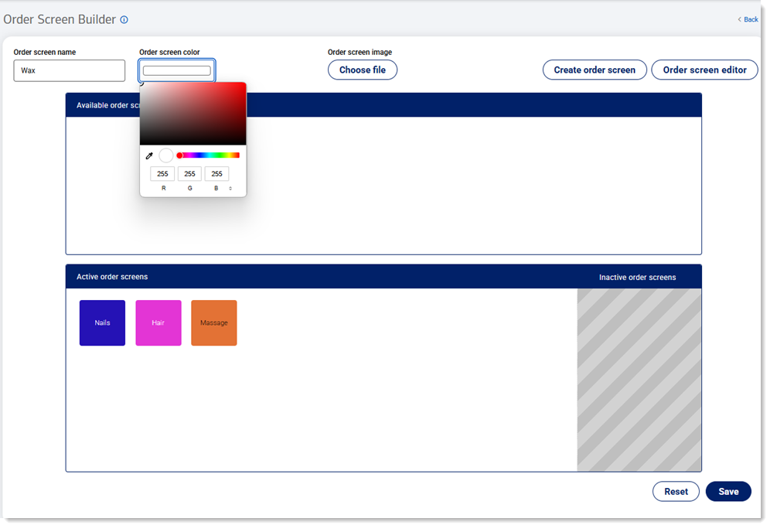The height and width of the screenshot is (532, 777).
Task: Go back using the Back link
Action: click(x=748, y=19)
